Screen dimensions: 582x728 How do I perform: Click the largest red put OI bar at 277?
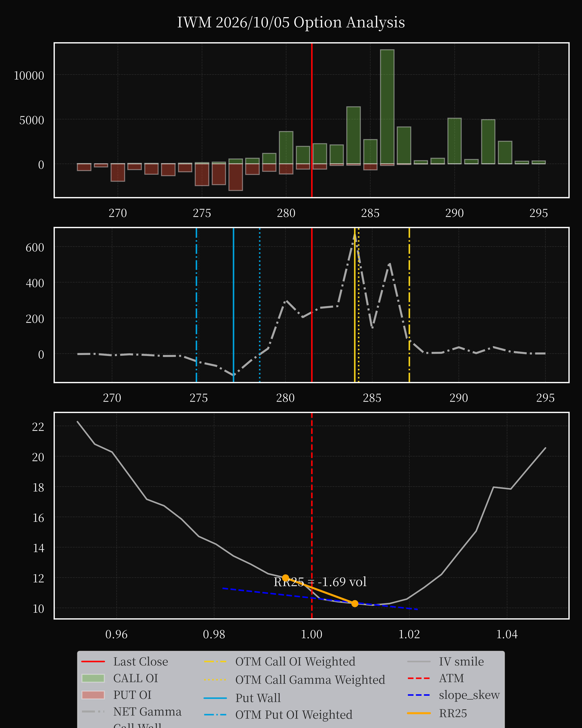pos(235,177)
